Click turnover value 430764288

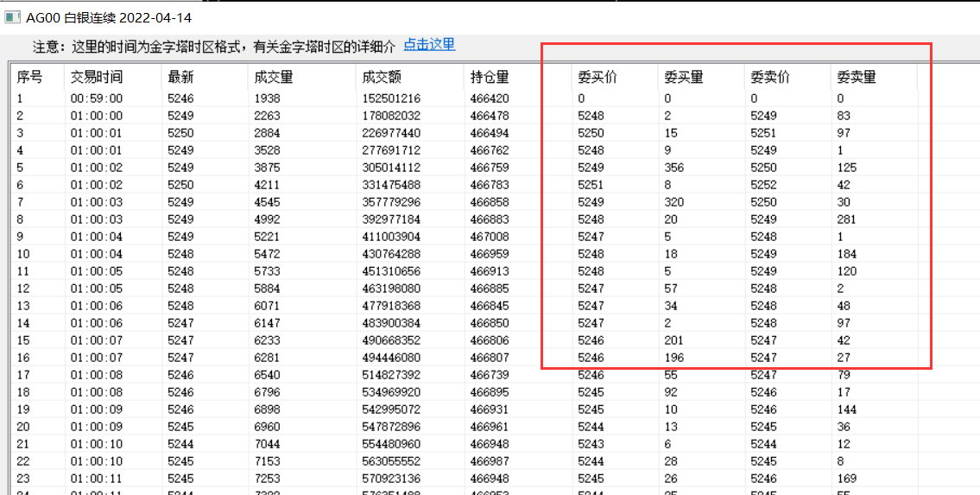[391, 254]
